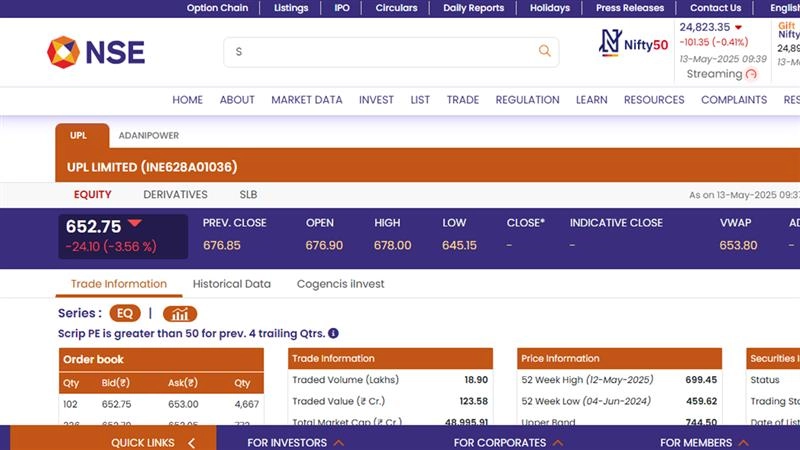Click the search magnifier icon
The height and width of the screenshot is (450, 800).
(545, 51)
